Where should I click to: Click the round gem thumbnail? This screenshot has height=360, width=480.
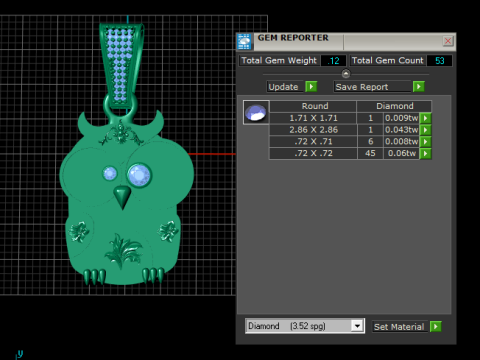pos(256,112)
